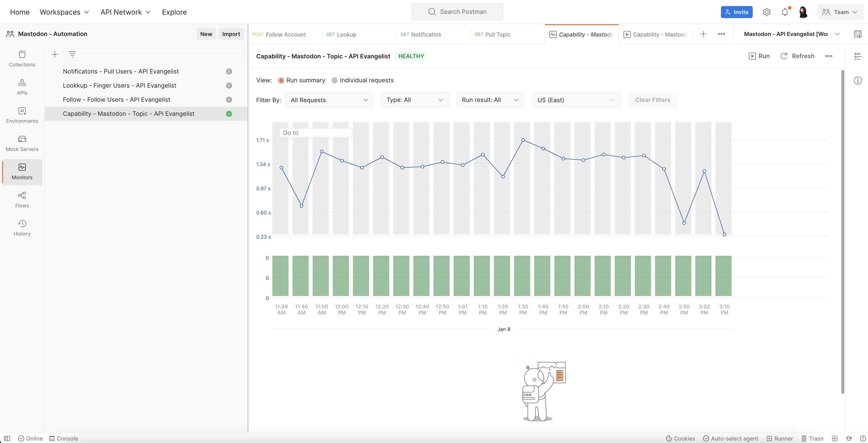
Task: Open Trash in status bar
Action: (x=812, y=438)
